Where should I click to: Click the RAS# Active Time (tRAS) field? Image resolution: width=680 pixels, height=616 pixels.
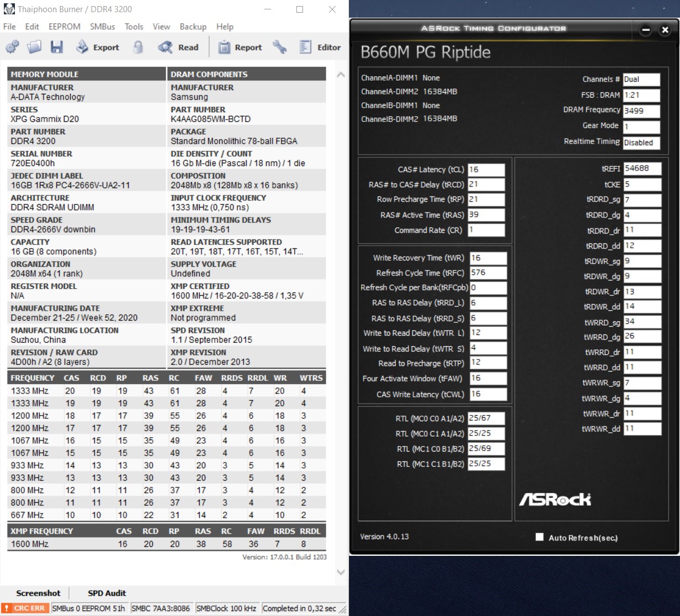point(486,215)
